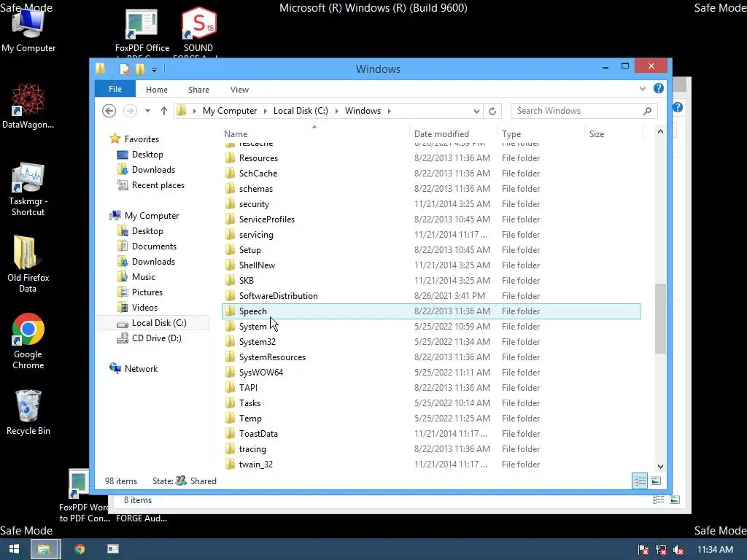Click the Windows Start button
The image size is (747, 560).
coord(15,549)
